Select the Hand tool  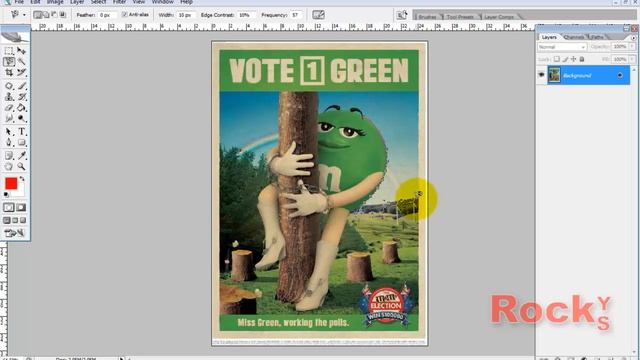pyautogui.click(x=9, y=167)
